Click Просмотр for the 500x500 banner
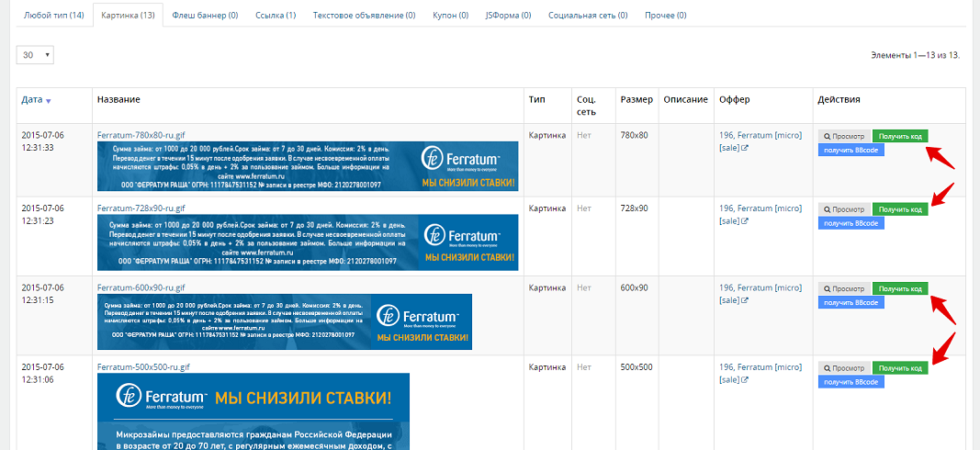 (844, 368)
